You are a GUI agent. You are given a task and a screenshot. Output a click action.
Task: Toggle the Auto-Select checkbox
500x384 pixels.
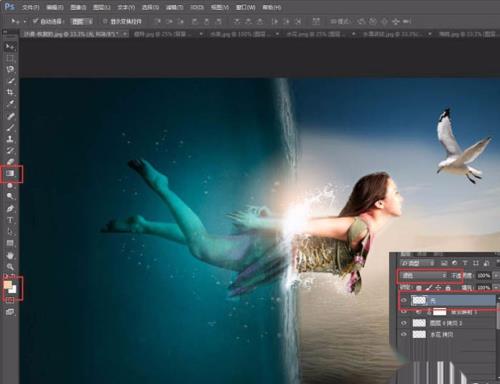pyautogui.click(x=35, y=21)
